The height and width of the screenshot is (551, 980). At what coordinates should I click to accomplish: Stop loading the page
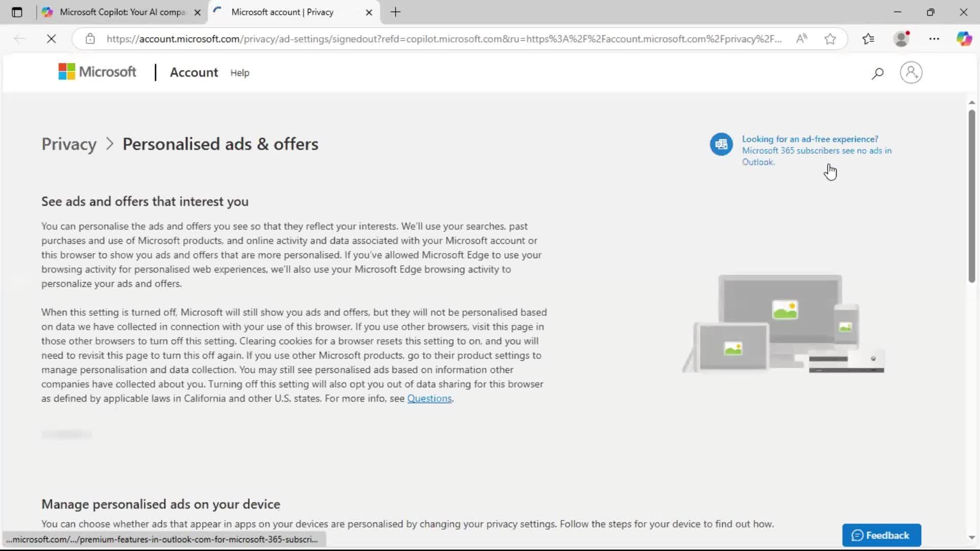[x=51, y=39]
